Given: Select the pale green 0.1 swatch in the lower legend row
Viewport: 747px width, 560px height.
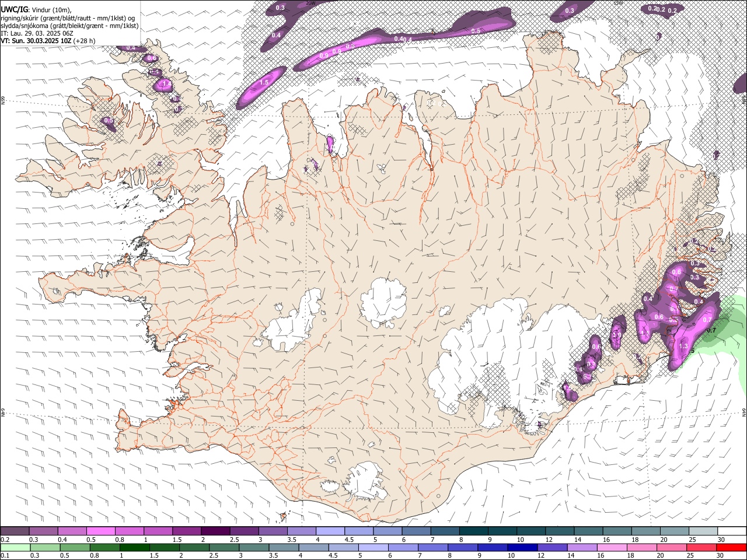Looking at the screenshot, I should 15,547.
